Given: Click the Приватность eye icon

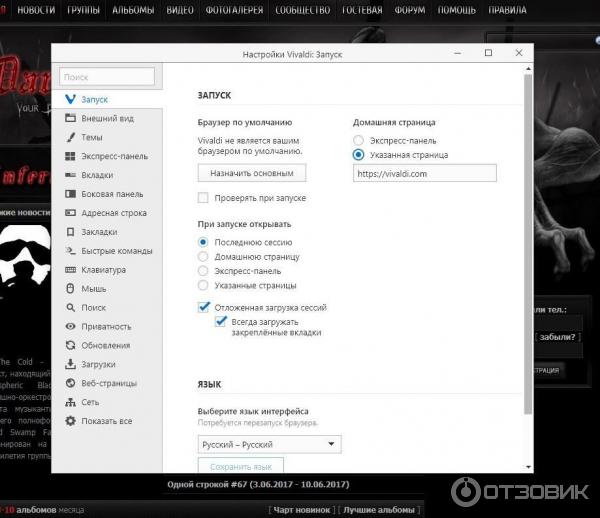Looking at the screenshot, I should tap(70, 326).
